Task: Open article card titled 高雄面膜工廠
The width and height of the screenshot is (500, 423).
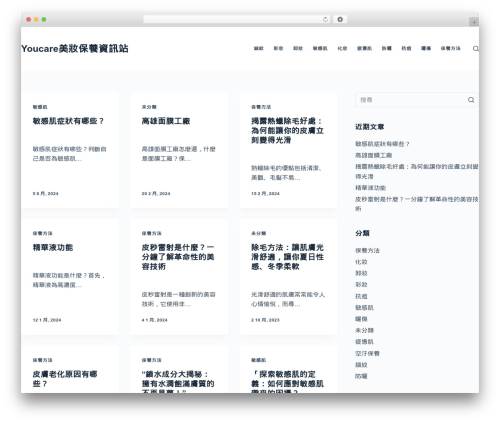Action: click(166, 121)
